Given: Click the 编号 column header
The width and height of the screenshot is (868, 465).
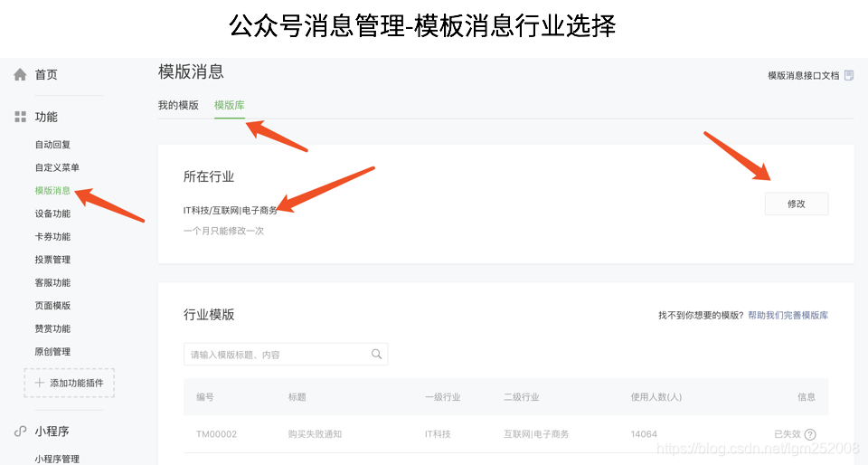Looking at the screenshot, I should pos(205,397).
